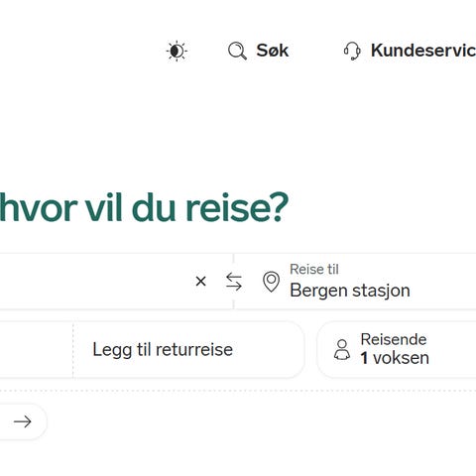The height and width of the screenshot is (476, 476).
Task: Select the Reise til destination field
Action: (355, 282)
